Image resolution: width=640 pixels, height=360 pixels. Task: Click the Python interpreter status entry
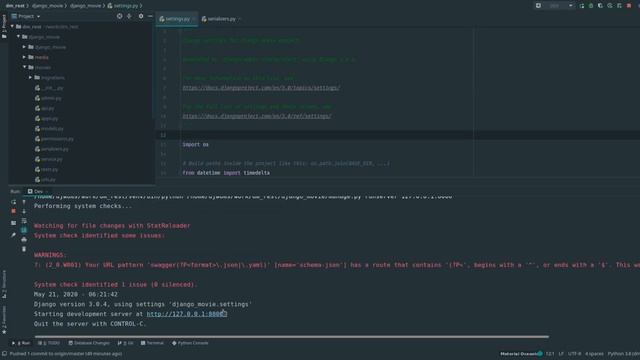[624, 354]
